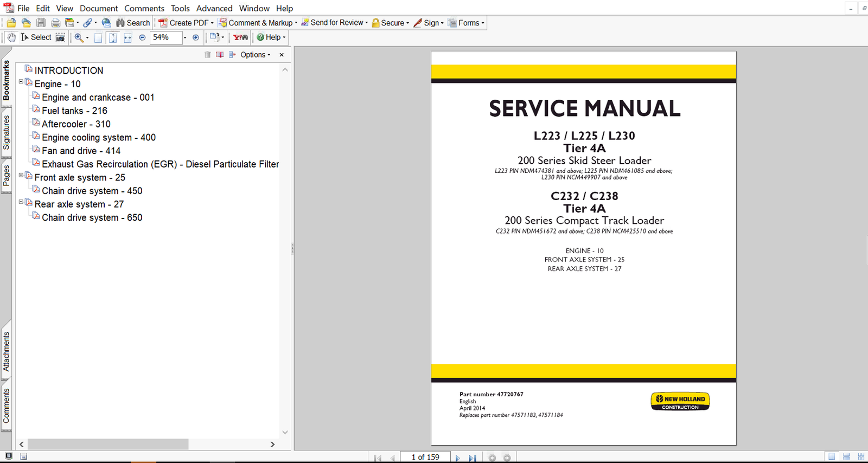
Task: Click the page number input field
Action: pos(425,457)
